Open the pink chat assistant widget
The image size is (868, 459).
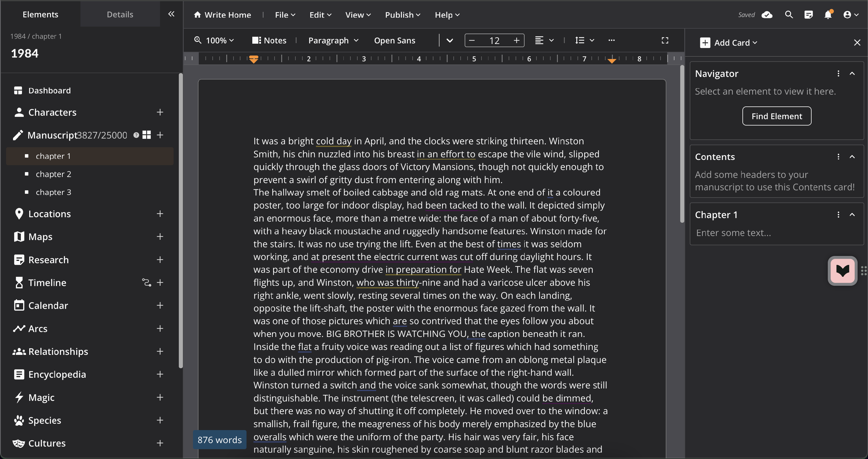(x=842, y=271)
